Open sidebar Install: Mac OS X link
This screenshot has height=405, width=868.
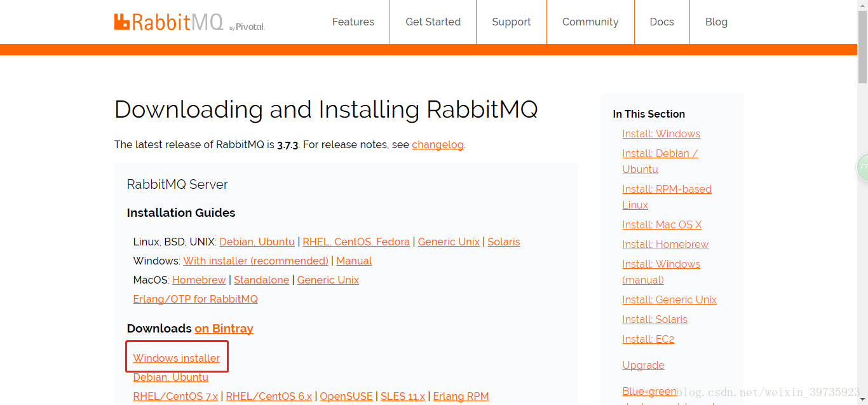pos(661,224)
